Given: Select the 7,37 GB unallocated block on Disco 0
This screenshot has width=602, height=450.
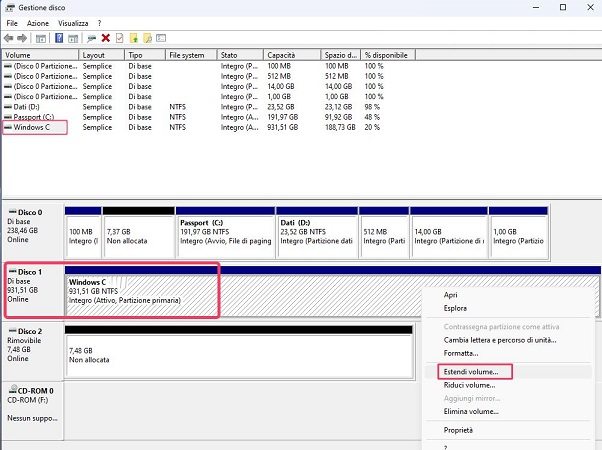Looking at the screenshot, I should [138, 231].
